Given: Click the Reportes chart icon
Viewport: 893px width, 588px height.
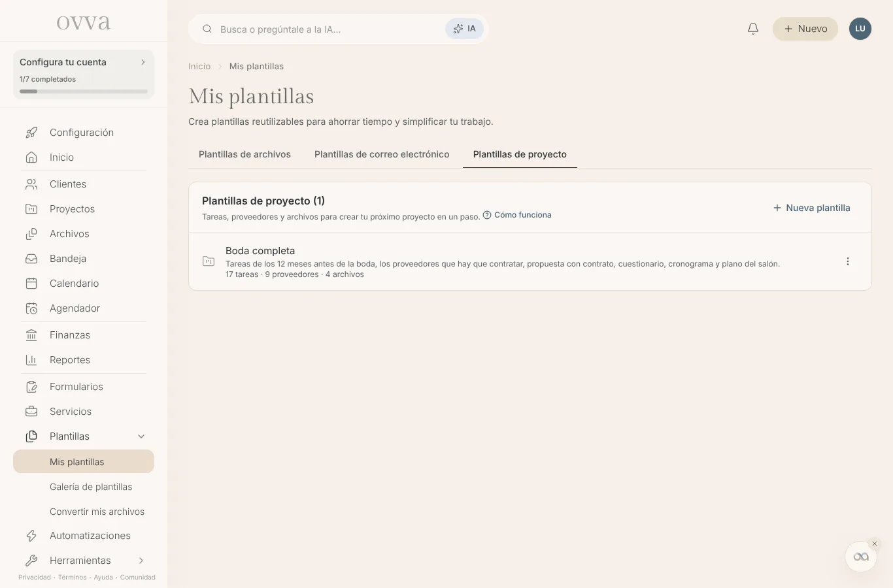Looking at the screenshot, I should click(x=31, y=360).
